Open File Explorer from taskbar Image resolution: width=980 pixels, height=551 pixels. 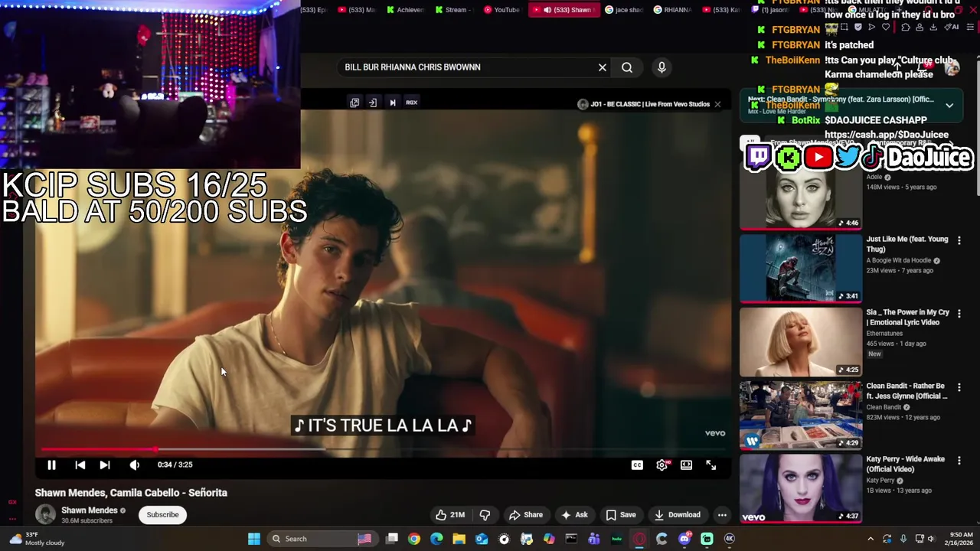459,539
